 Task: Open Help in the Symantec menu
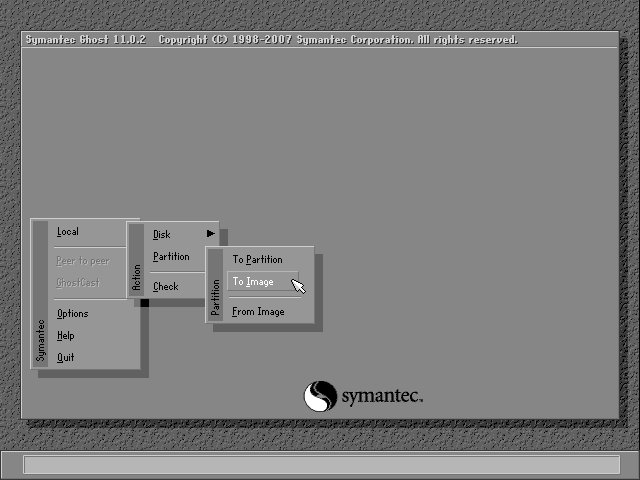click(x=65, y=336)
